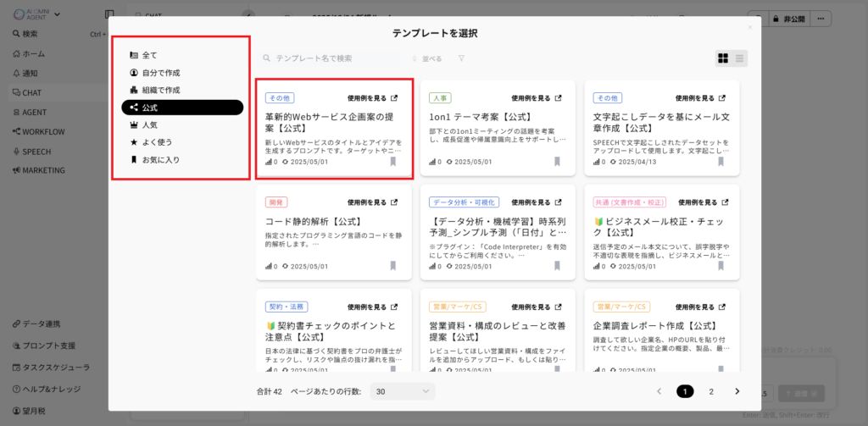Viewport: 868px width, 426px height.
Task: Select page 1 in pagination
Action: pyautogui.click(x=685, y=391)
